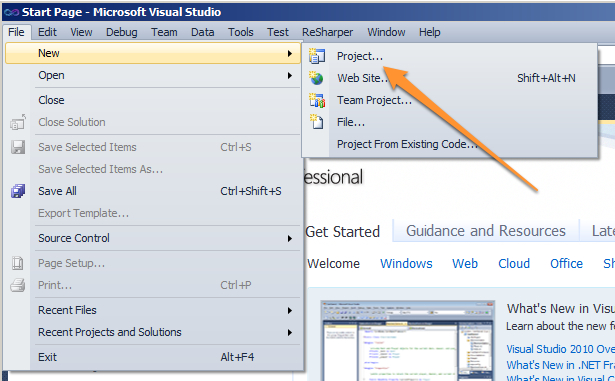Click the Visual Studio infinity logo icon

[x=11, y=12]
